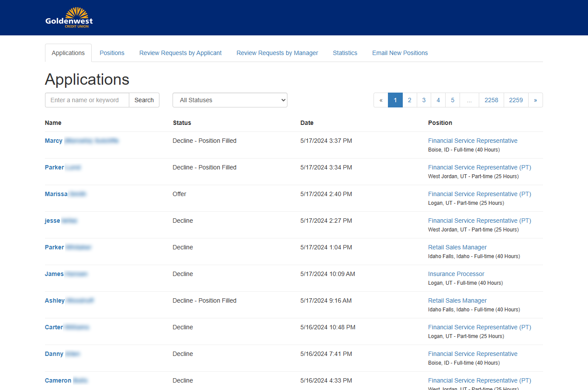
Task: Focus the name or keyword search field
Action: (87, 100)
